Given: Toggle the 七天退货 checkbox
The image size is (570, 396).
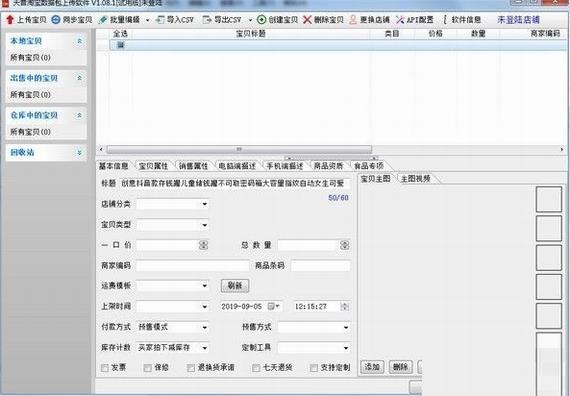Looking at the screenshot, I should [256, 368].
